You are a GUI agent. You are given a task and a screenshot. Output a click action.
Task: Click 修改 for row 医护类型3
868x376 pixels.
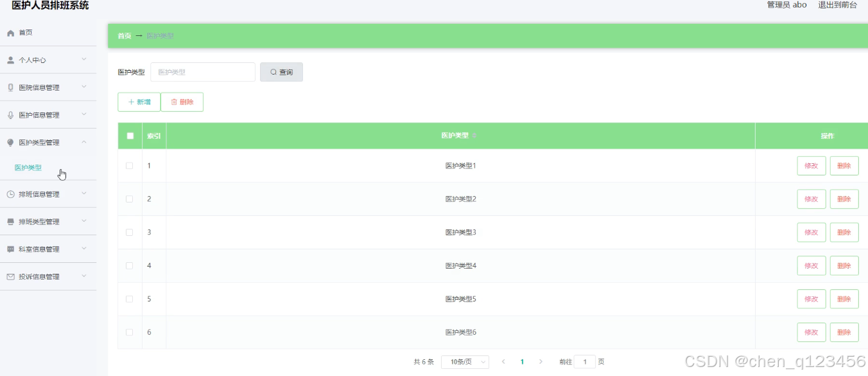[812, 232]
